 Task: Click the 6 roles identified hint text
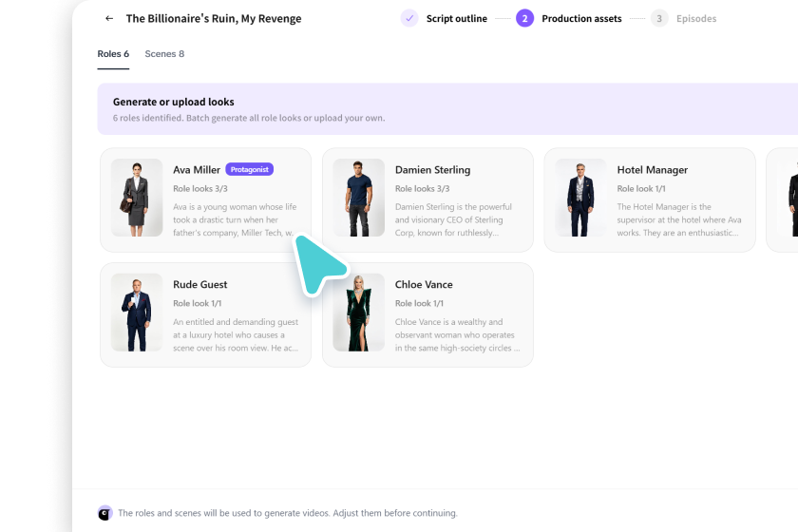(x=249, y=118)
